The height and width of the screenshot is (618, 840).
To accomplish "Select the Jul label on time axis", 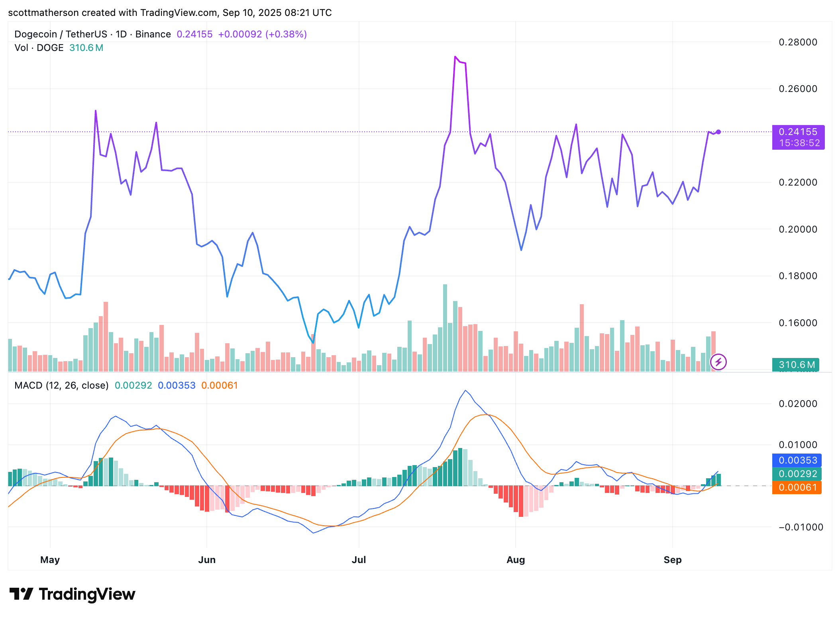I will (x=359, y=560).
